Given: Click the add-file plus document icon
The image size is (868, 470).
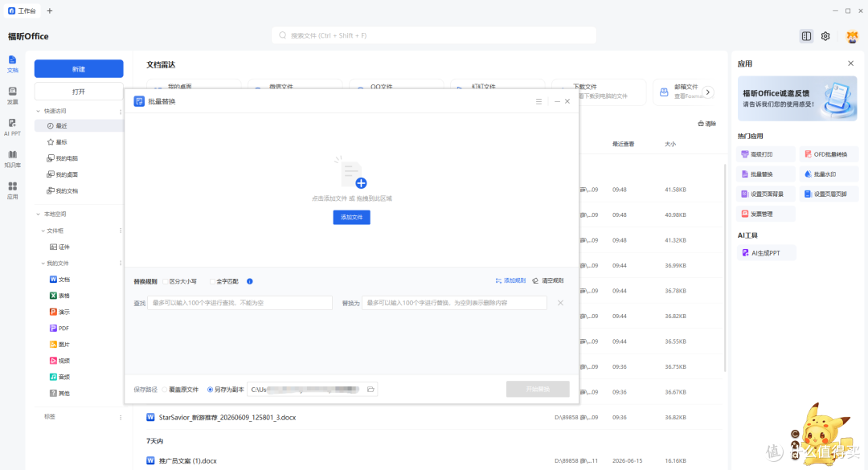Looking at the screenshot, I should click(352, 174).
